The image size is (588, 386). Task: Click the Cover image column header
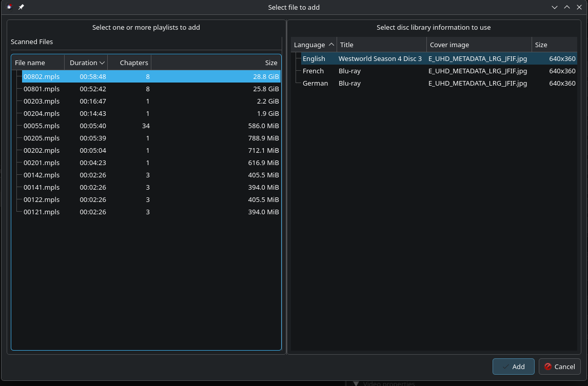(478, 45)
